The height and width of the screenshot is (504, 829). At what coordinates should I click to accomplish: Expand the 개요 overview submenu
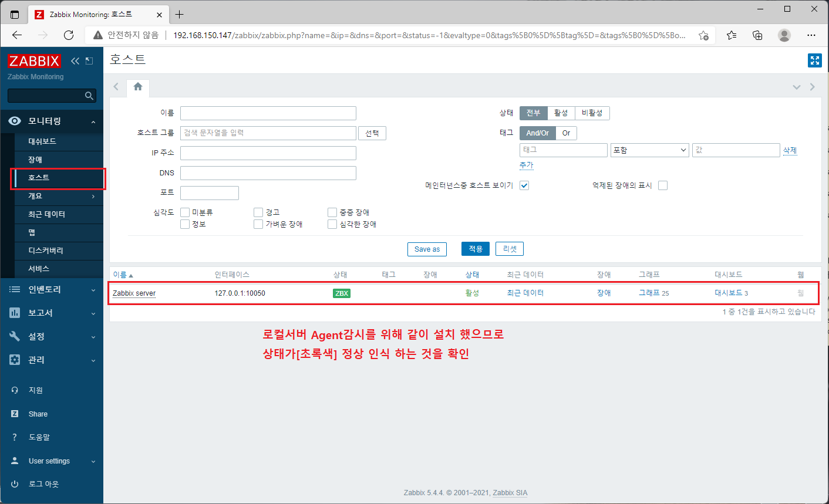click(59, 196)
